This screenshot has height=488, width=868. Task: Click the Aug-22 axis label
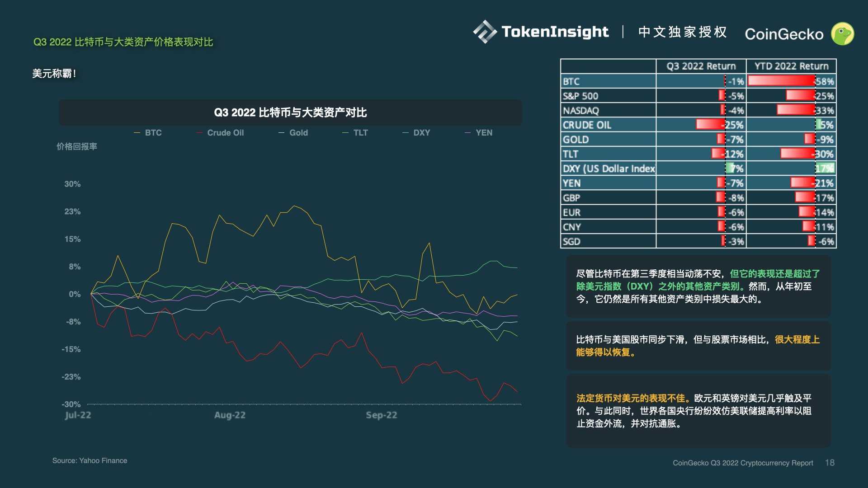click(x=230, y=415)
